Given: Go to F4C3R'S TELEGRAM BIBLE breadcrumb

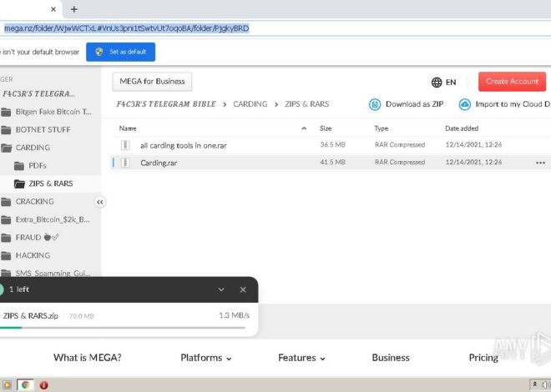Looking at the screenshot, I should [166, 104].
